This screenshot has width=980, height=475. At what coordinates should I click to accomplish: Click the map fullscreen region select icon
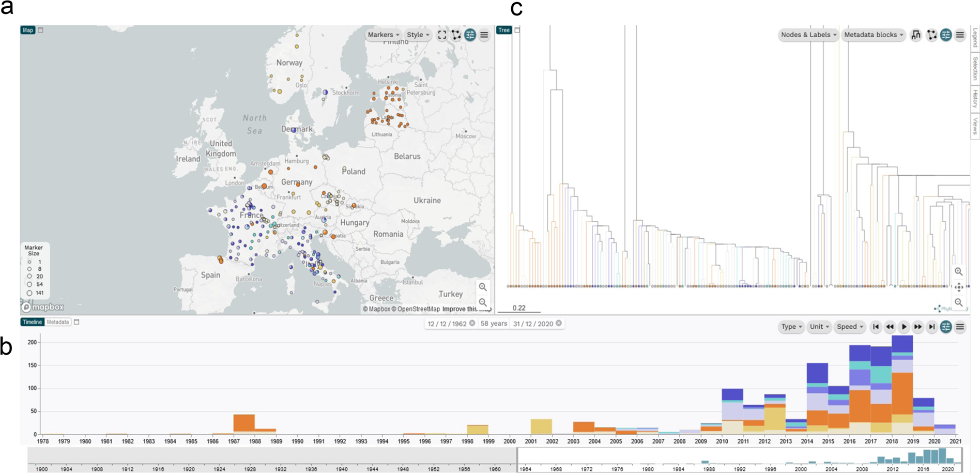442,35
